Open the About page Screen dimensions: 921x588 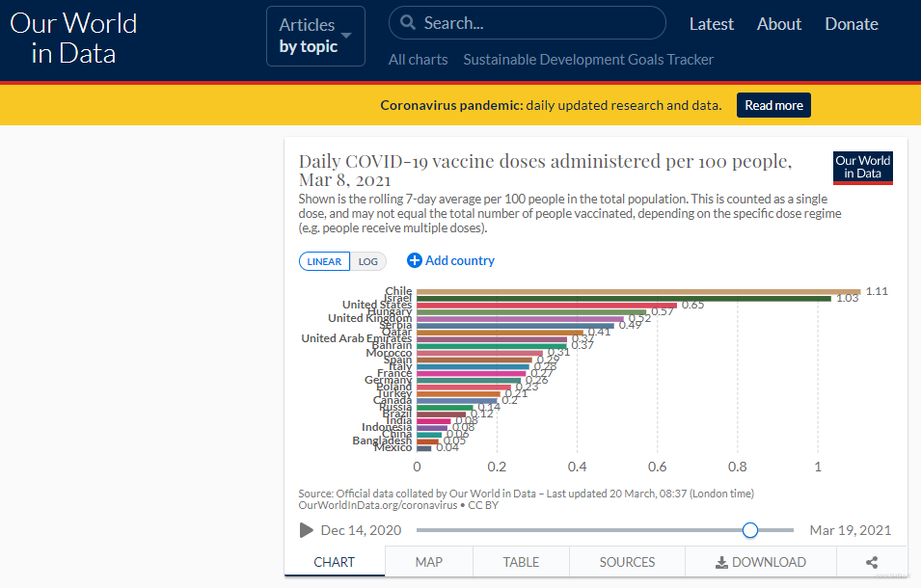point(779,24)
